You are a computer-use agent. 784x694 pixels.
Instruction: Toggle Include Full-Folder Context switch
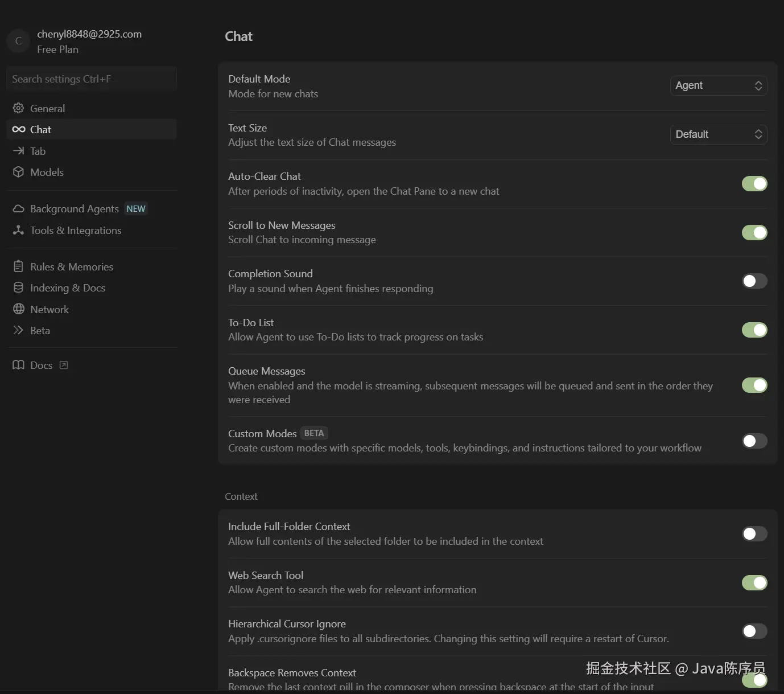pyautogui.click(x=754, y=533)
